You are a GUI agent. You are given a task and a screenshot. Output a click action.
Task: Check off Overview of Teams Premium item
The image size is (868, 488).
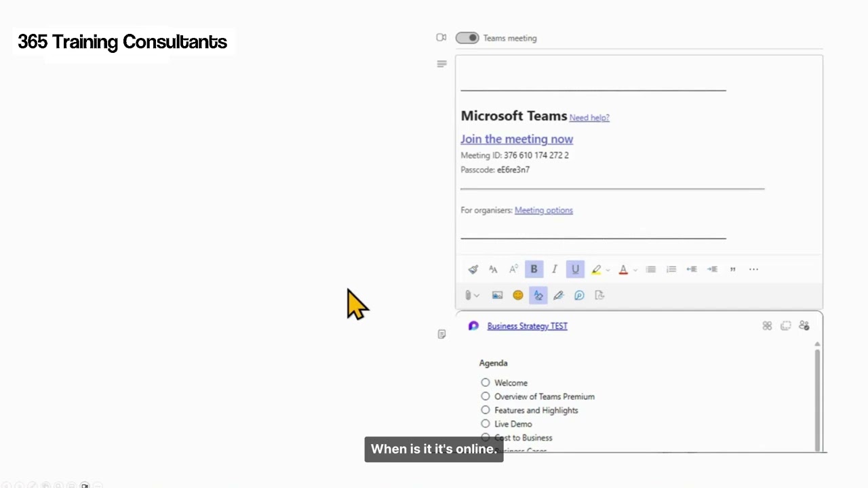[x=486, y=396]
